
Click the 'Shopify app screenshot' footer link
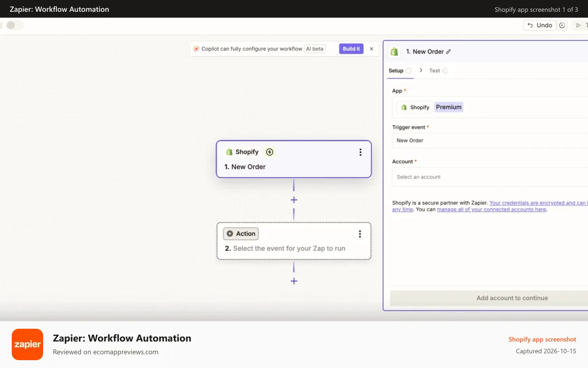click(542, 339)
